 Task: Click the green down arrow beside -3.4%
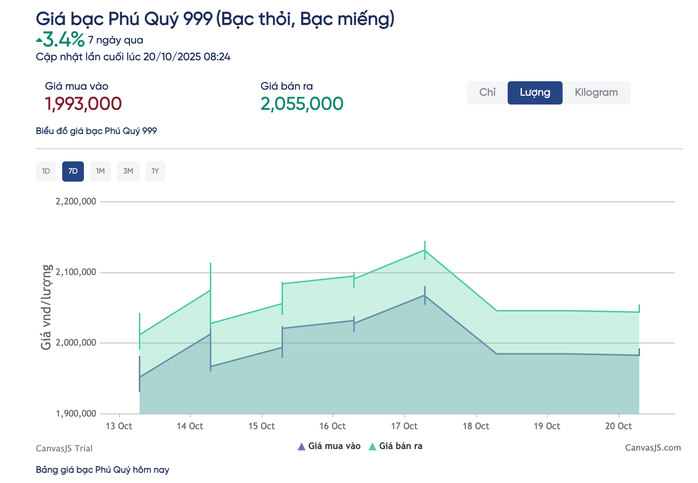39,38
